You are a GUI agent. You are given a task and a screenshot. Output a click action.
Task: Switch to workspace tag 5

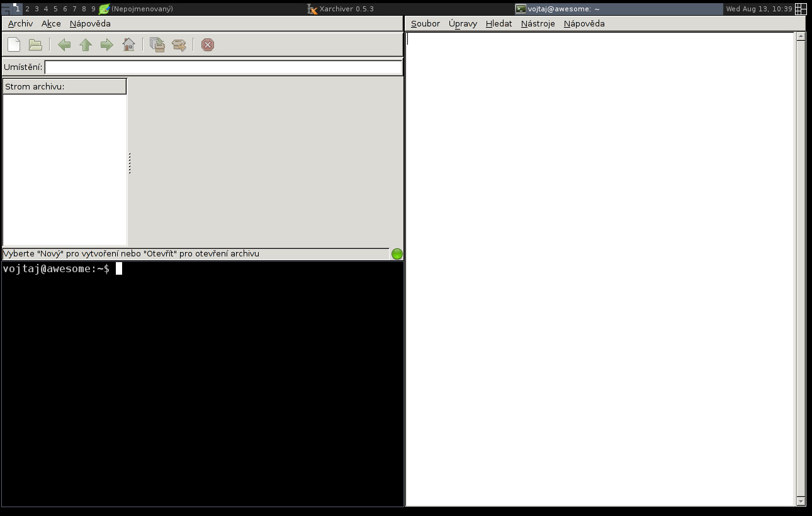pos(55,9)
